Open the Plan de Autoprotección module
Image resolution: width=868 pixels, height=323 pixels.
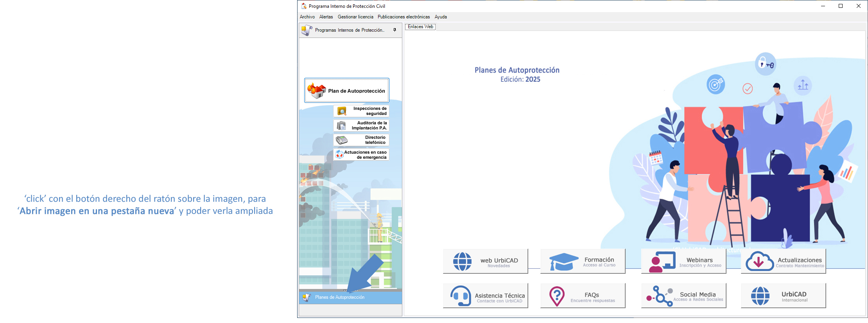click(347, 90)
